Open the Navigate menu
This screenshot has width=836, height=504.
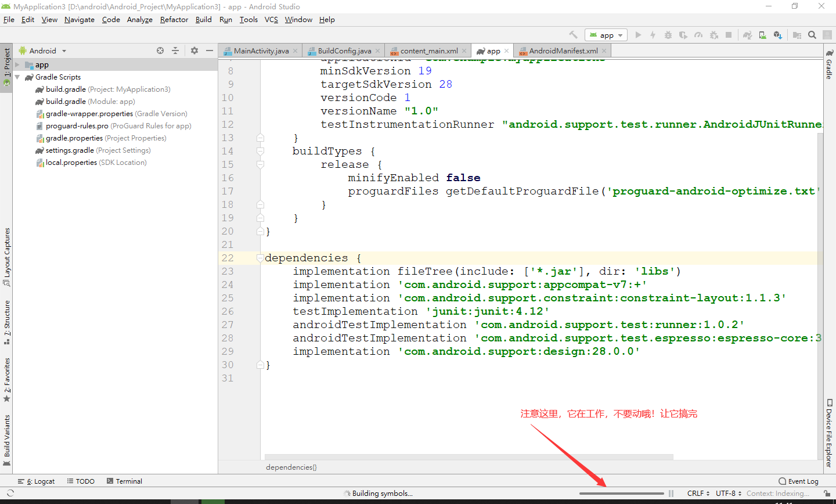(x=80, y=20)
